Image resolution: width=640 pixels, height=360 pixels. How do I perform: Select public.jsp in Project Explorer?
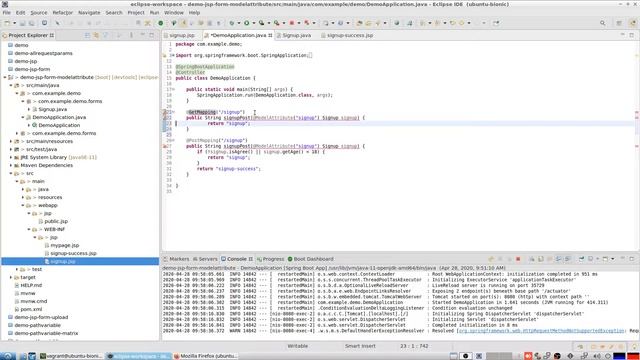pos(56,221)
